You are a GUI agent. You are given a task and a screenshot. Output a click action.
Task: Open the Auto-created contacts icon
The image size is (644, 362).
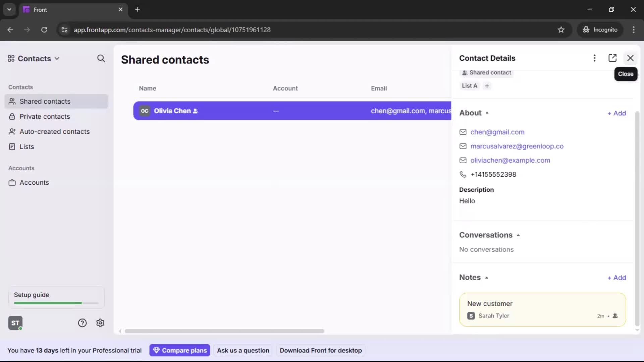tap(12, 131)
